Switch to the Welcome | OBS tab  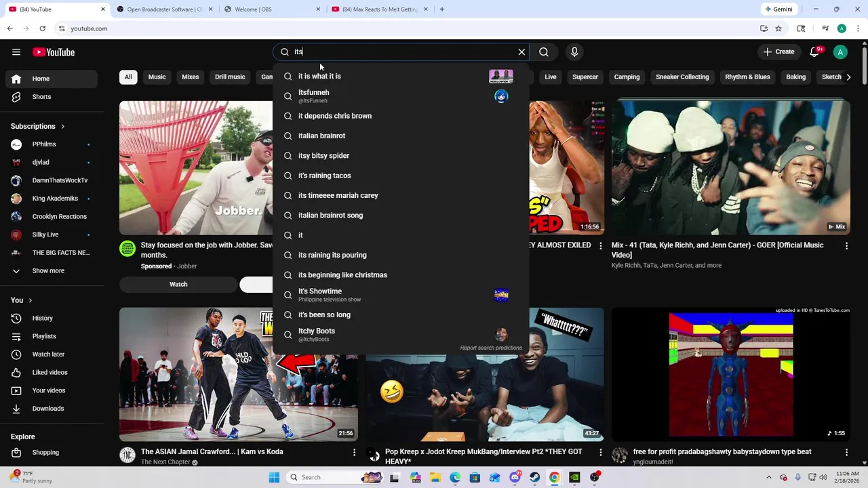click(x=273, y=9)
